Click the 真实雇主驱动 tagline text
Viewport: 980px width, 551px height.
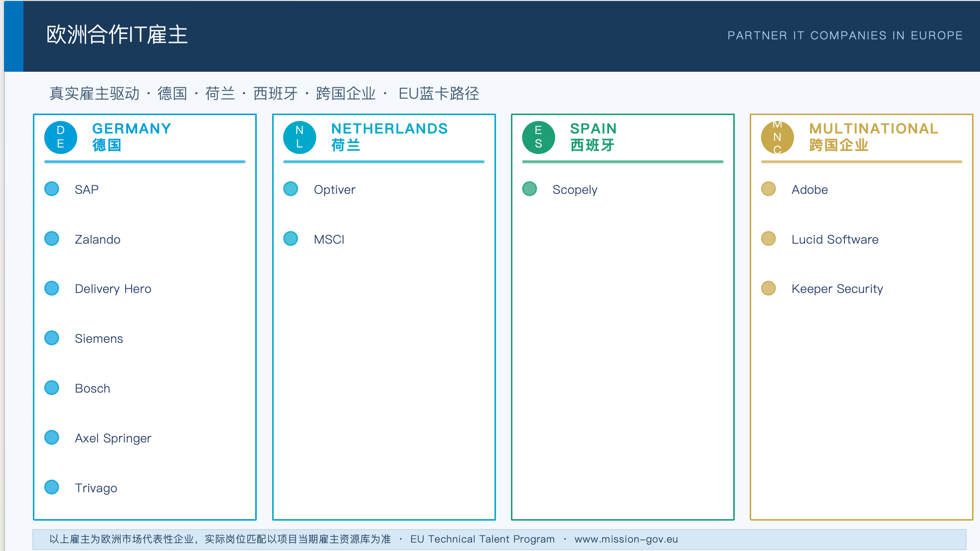click(94, 94)
